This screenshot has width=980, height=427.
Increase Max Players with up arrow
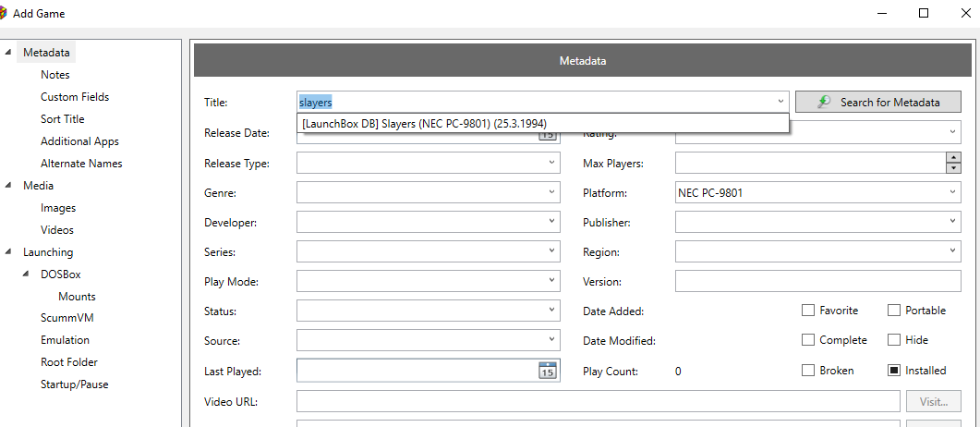coord(954,157)
